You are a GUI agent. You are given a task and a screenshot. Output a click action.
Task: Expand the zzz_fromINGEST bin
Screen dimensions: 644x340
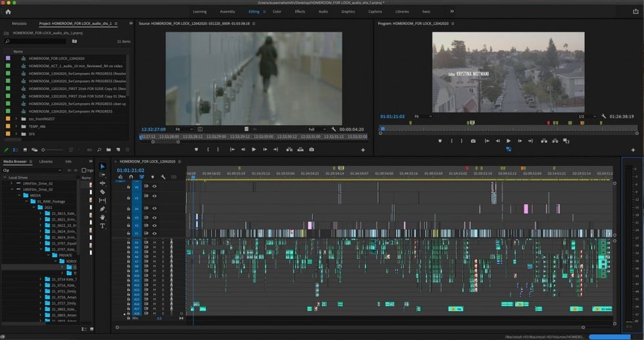point(16,119)
